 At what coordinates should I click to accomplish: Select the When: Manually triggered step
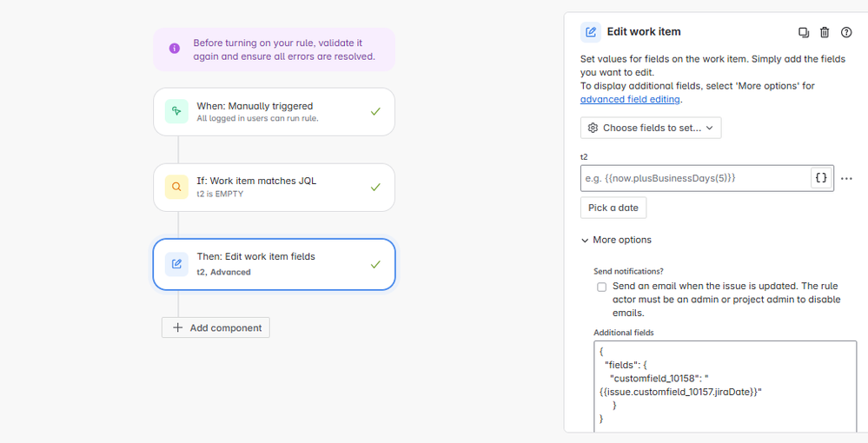[x=274, y=111]
